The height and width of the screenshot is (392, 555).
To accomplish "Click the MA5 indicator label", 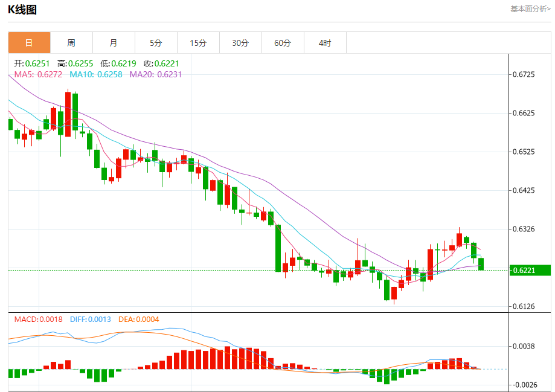I will 38,74.
